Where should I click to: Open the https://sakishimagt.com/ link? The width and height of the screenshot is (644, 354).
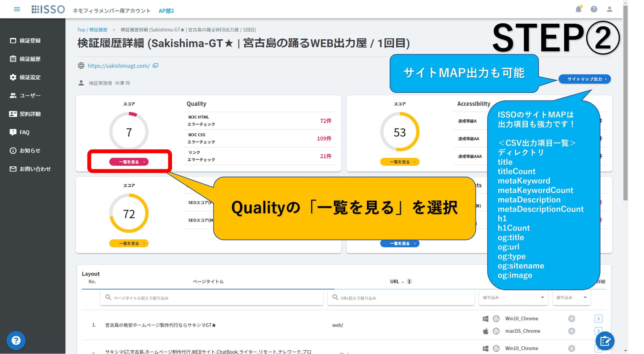[x=119, y=66]
